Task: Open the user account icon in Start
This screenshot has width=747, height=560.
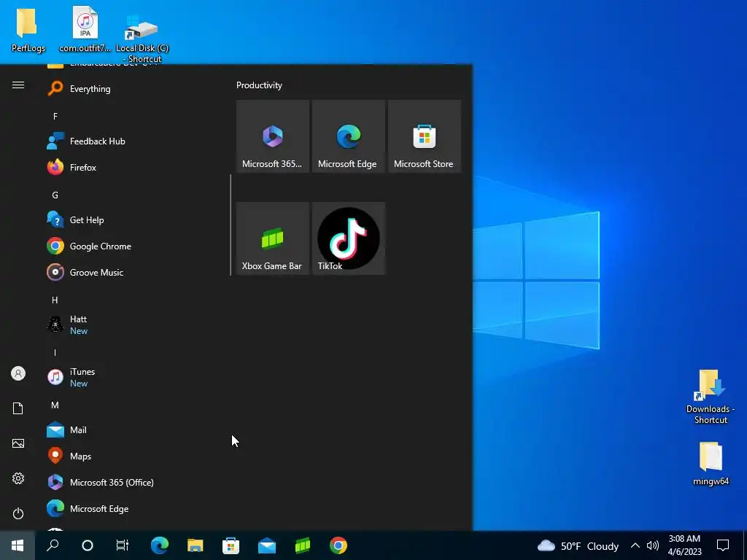Action: click(x=18, y=373)
